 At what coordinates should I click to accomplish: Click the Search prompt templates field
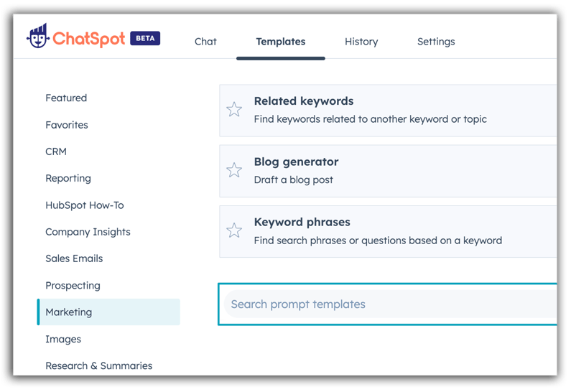(388, 304)
